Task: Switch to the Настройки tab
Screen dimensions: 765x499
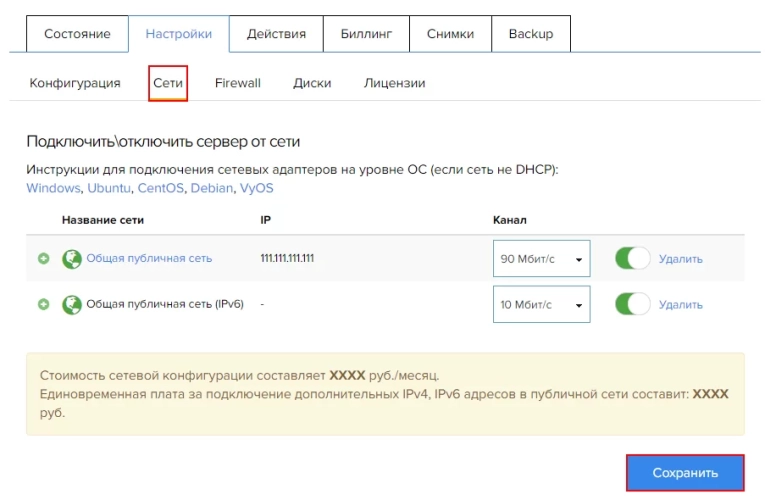Action: click(179, 34)
